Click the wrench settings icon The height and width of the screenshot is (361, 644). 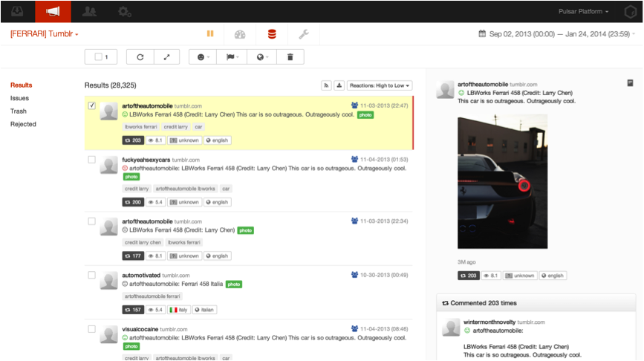coord(303,34)
